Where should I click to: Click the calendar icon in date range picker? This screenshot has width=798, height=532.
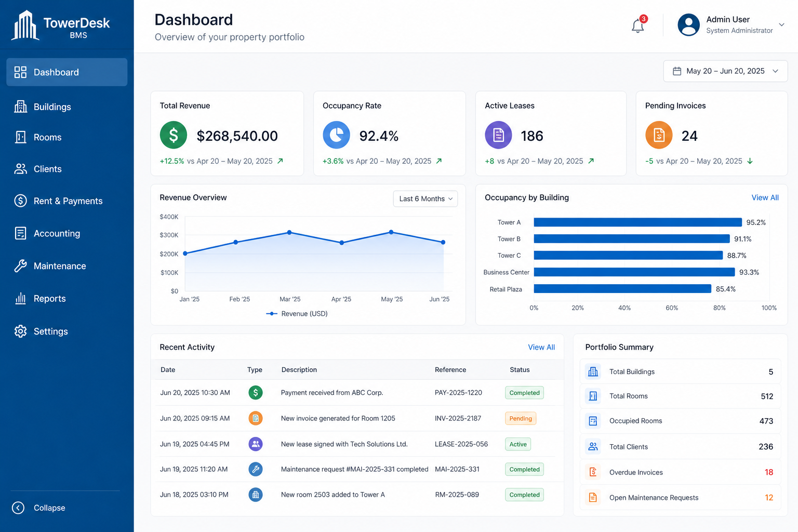(x=677, y=71)
